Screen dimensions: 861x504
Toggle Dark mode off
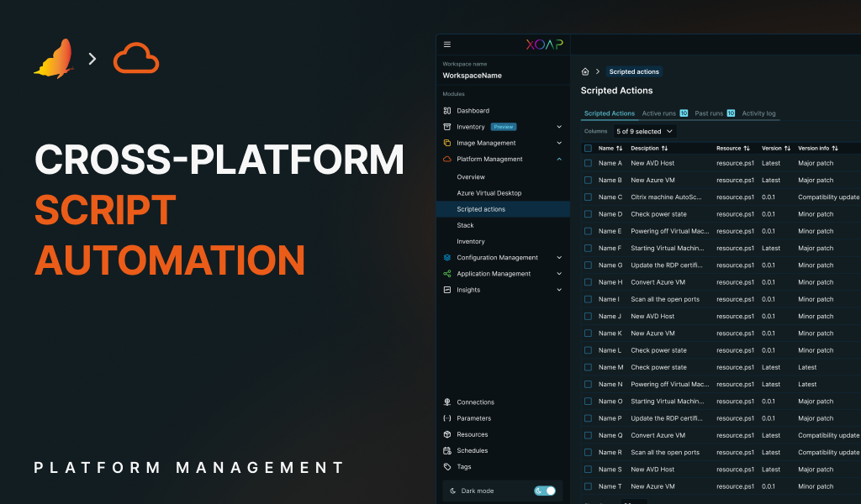point(545,491)
